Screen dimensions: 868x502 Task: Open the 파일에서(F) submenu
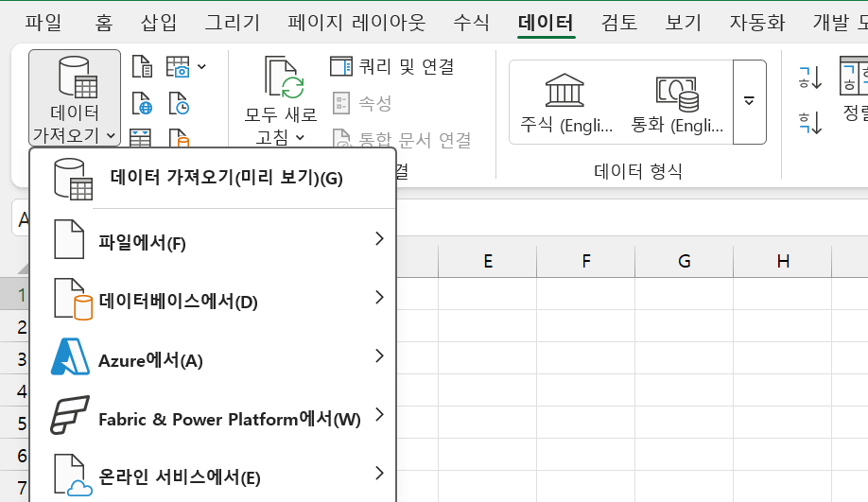(x=213, y=239)
